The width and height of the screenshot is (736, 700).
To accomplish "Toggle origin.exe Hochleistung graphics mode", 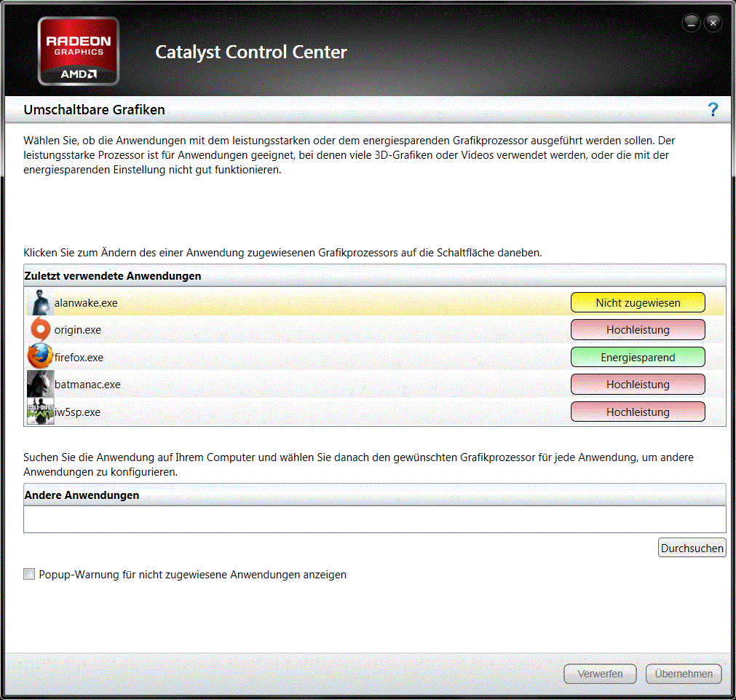I will tap(638, 330).
